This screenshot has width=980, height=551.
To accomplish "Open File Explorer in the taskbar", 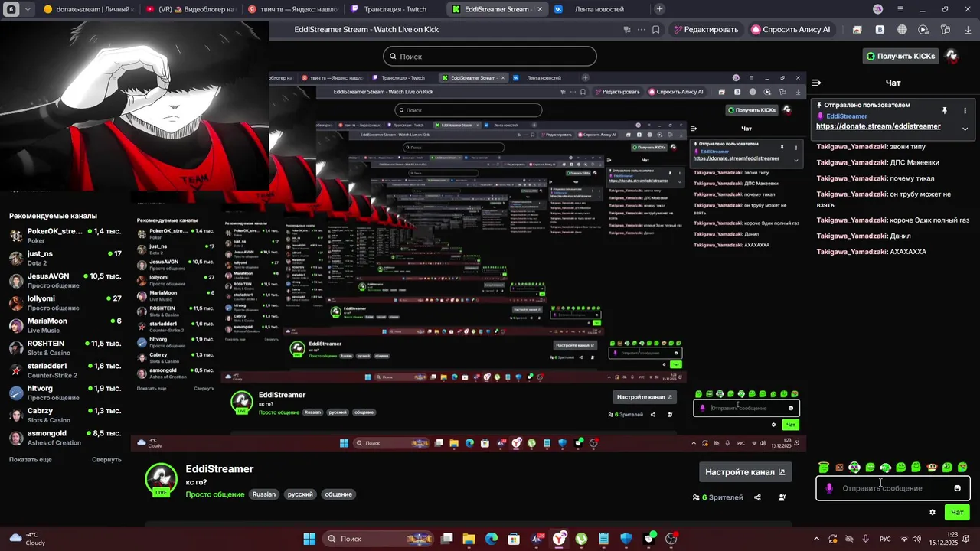I will pos(469,539).
